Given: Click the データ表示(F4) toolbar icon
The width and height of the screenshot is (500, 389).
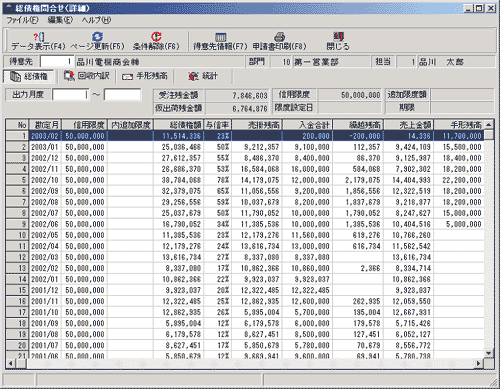Looking at the screenshot, I should 39,36.
